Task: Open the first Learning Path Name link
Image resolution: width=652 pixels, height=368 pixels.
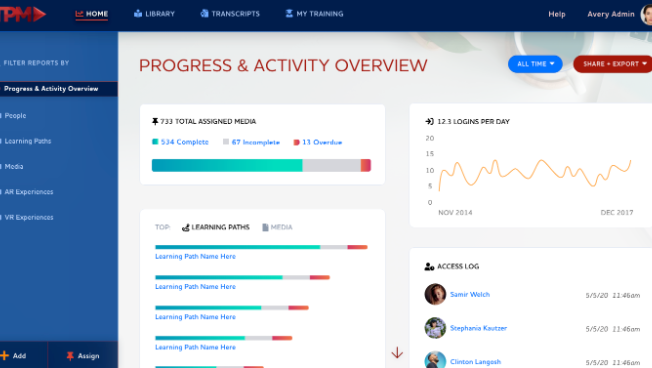Action: pos(195,257)
